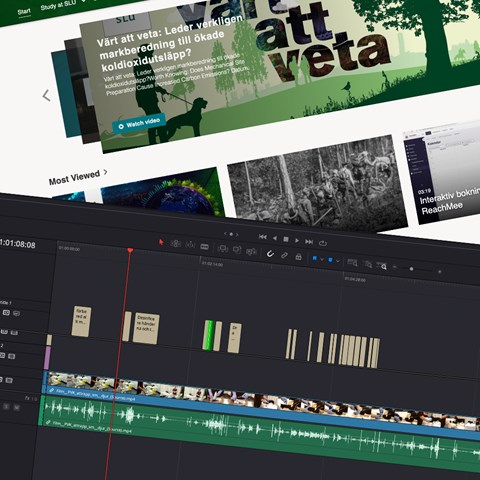480x480 pixels.
Task: Click the 01:02:14:00 ruler timecode
Action: coord(212,264)
